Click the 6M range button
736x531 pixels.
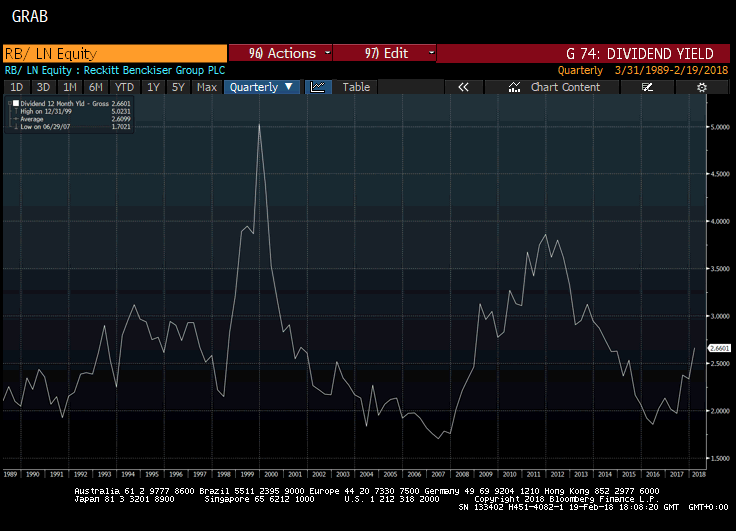(x=95, y=87)
